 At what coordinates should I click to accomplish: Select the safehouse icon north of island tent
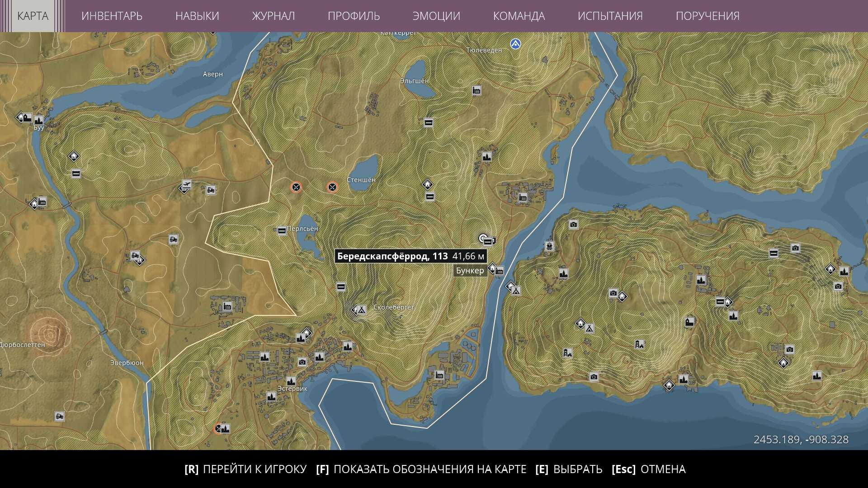click(x=580, y=324)
